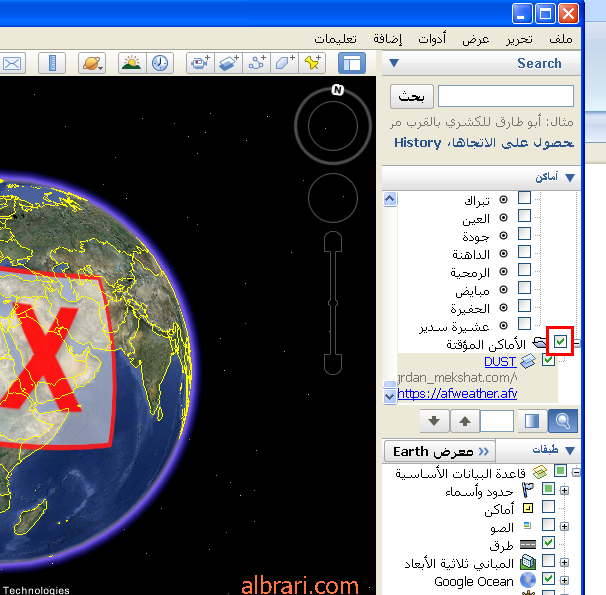This screenshot has width=606, height=595.
Task: Click the DUST overlay layer icon
Action: point(528,362)
